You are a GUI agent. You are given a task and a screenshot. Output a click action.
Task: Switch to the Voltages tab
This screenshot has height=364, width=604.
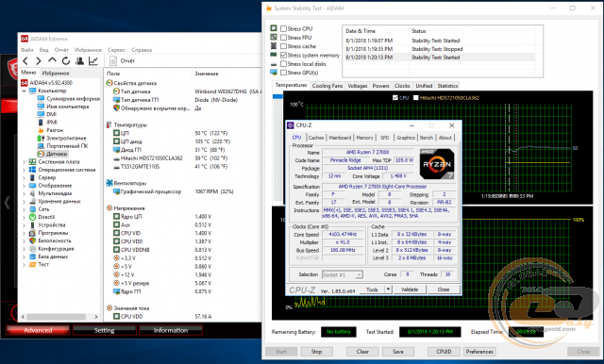(358, 86)
